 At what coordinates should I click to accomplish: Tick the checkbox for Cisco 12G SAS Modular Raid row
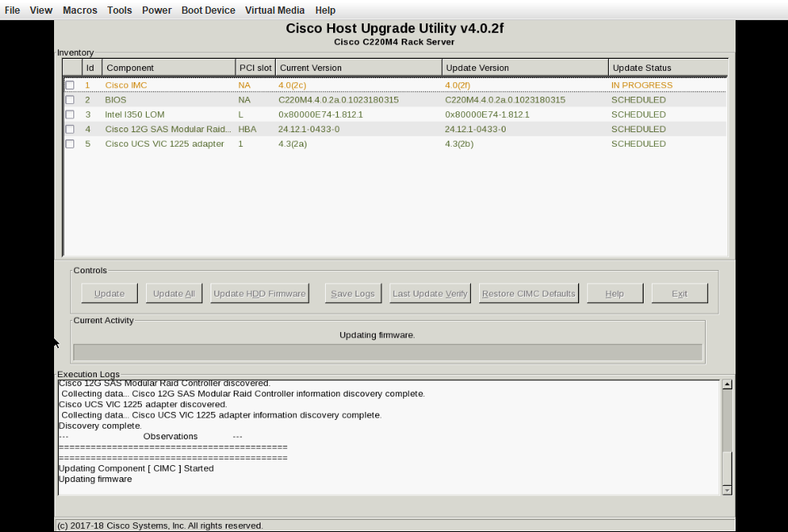point(70,129)
